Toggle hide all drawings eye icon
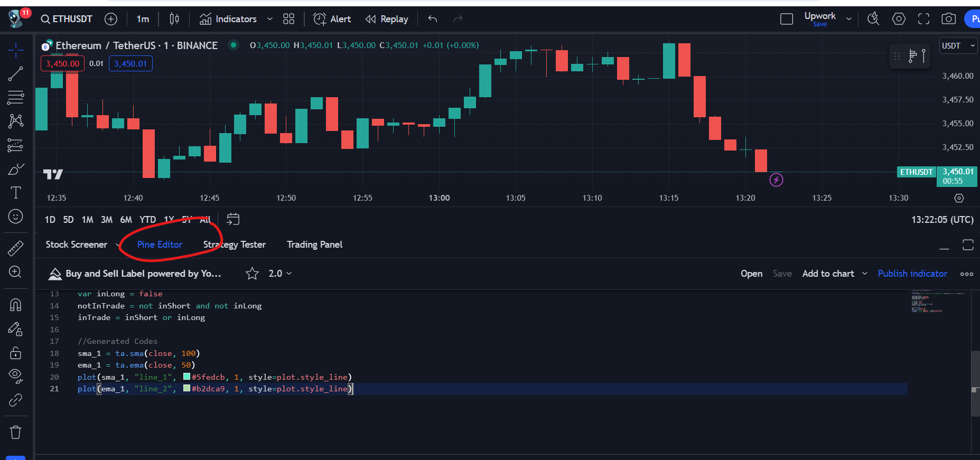This screenshot has width=980, height=460. [15, 375]
